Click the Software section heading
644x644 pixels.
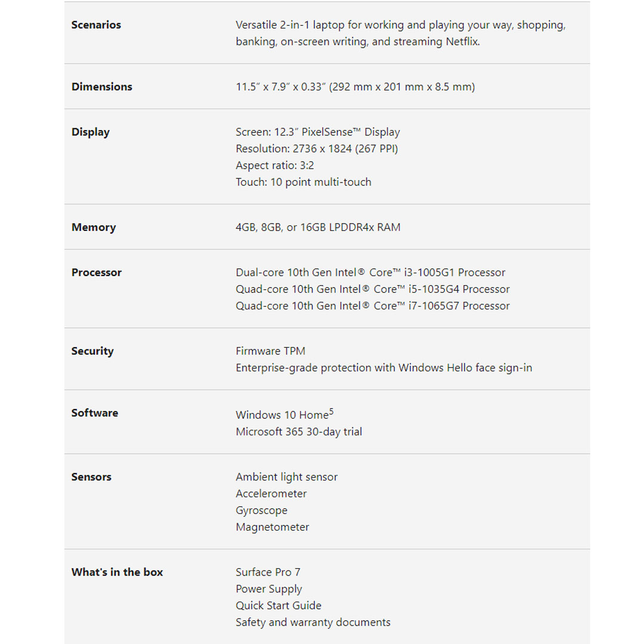pos(95,413)
